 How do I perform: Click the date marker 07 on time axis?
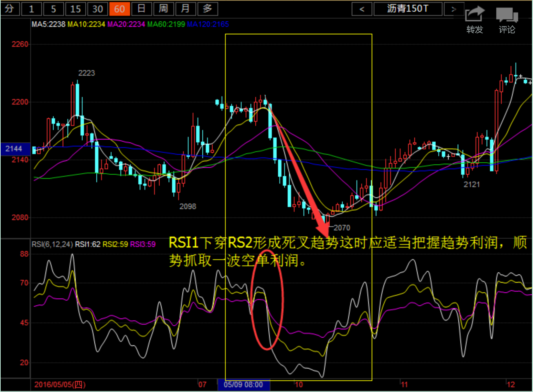[202, 385]
